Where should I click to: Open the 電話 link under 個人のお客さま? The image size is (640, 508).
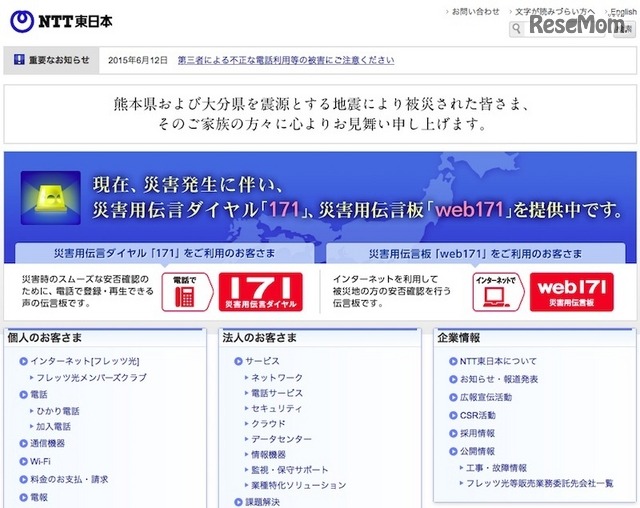[39, 395]
